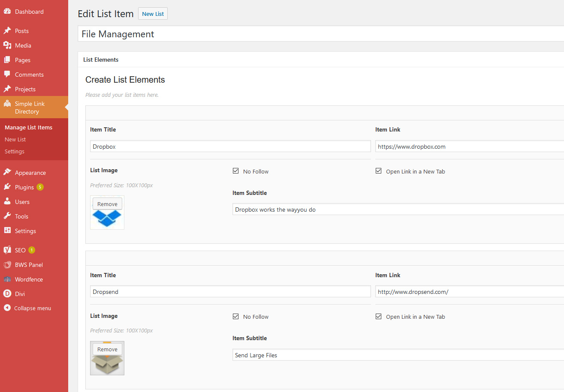Open the Plugins section icon

7,187
